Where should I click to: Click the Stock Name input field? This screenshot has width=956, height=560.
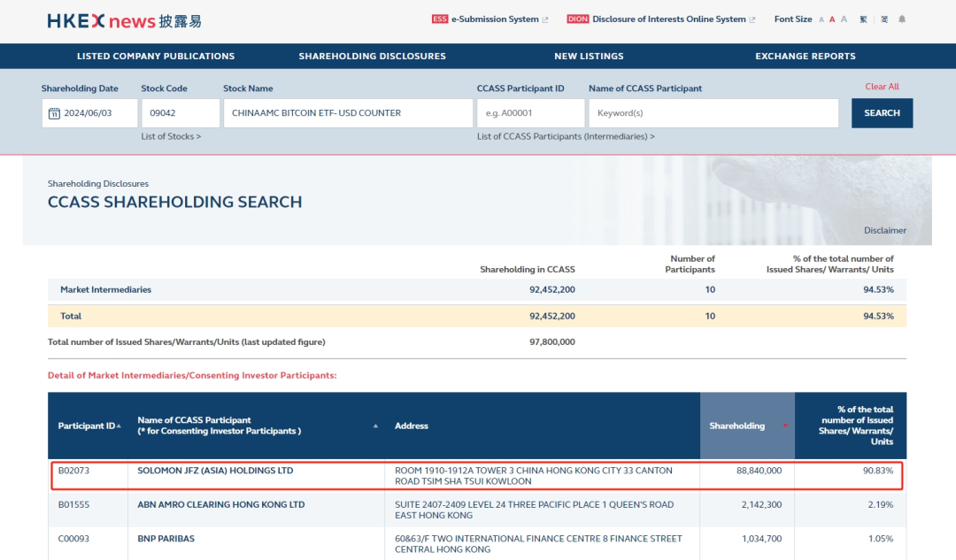348,113
